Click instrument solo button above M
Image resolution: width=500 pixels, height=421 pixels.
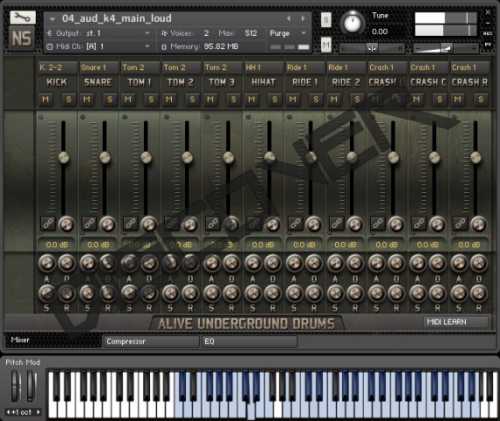[x=326, y=20]
